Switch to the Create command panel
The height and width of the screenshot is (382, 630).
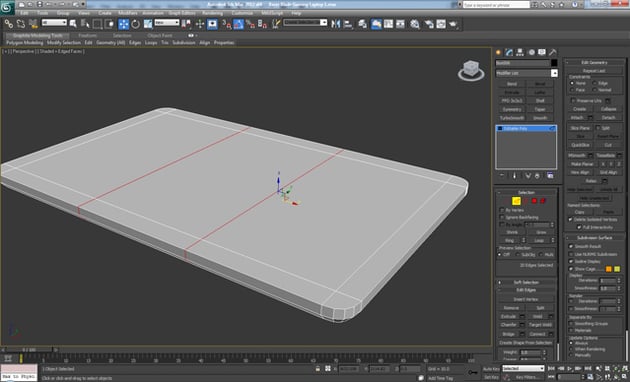499,52
